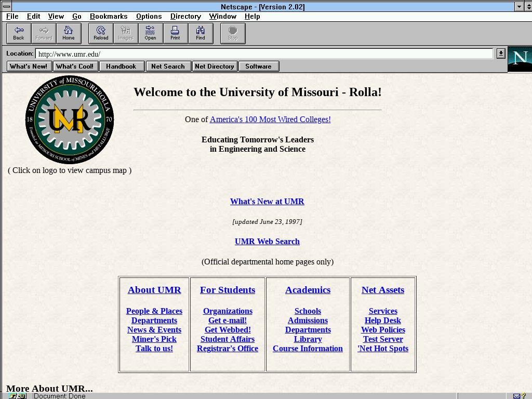Go to the Home page icon
Screen dimensions: 532x399
(69, 33)
